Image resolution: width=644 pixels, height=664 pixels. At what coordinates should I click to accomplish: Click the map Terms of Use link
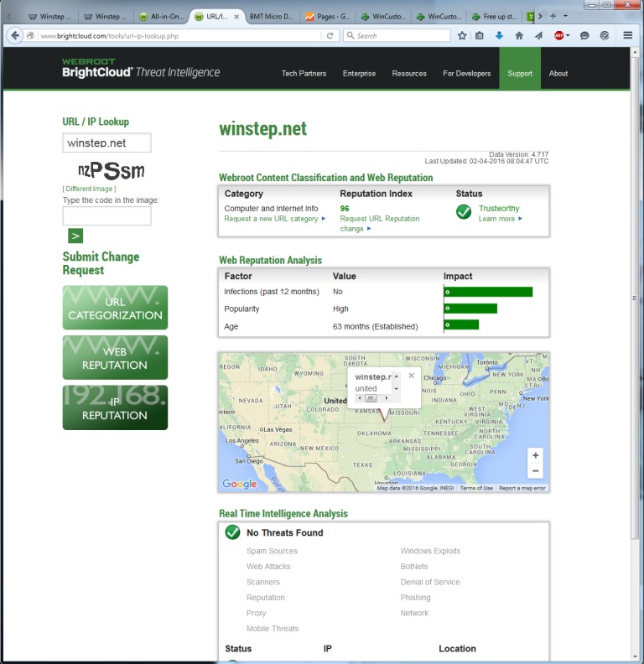pyautogui.click(x=476, y=488)
